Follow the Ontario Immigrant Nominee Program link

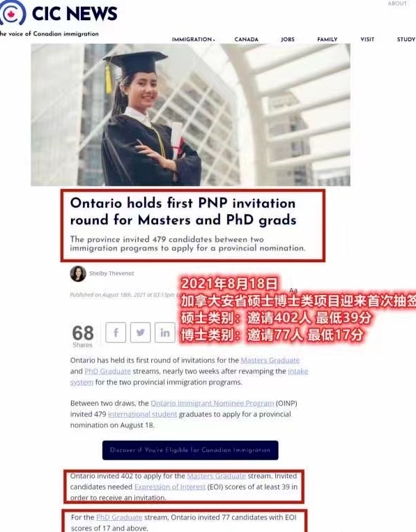point(213,403)
